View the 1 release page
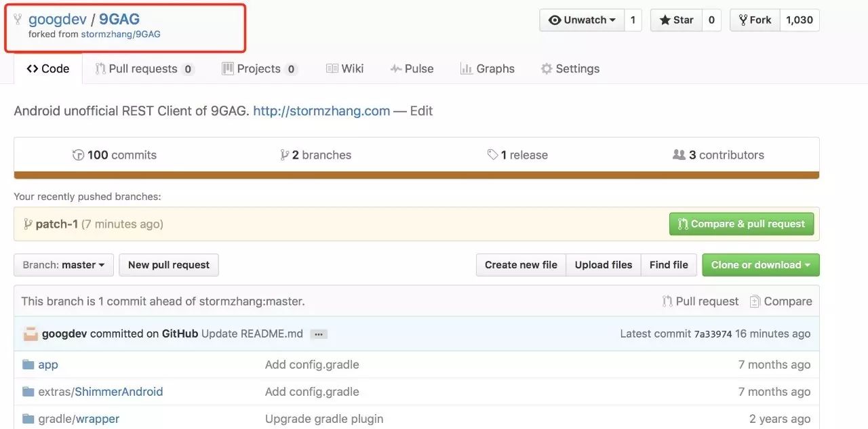The image size is (868, 429). (517, 155)
